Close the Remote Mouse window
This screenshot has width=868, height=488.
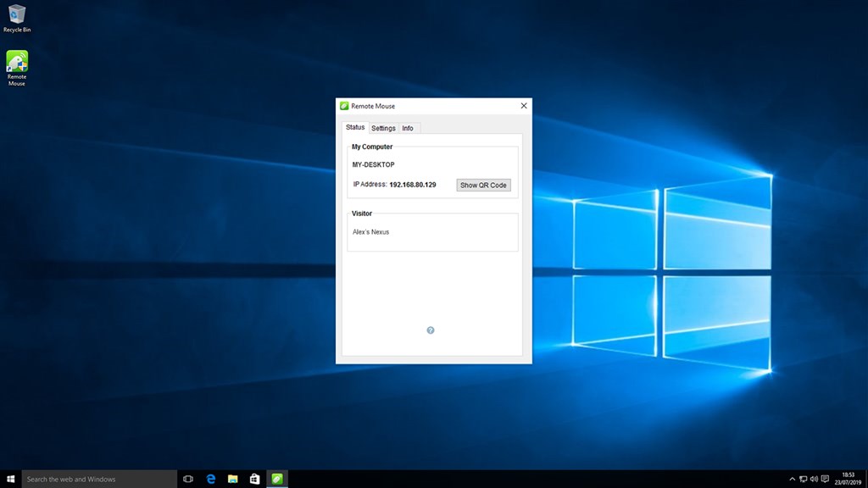(x=524, y=106)
